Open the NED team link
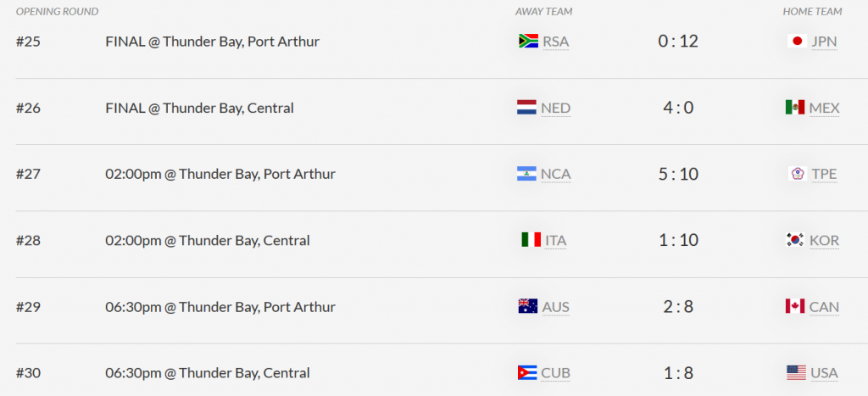This screenshot has height=396, width=868. 556,108
